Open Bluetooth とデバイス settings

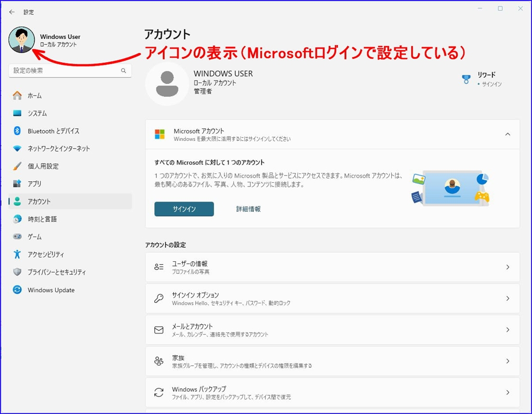70,131
